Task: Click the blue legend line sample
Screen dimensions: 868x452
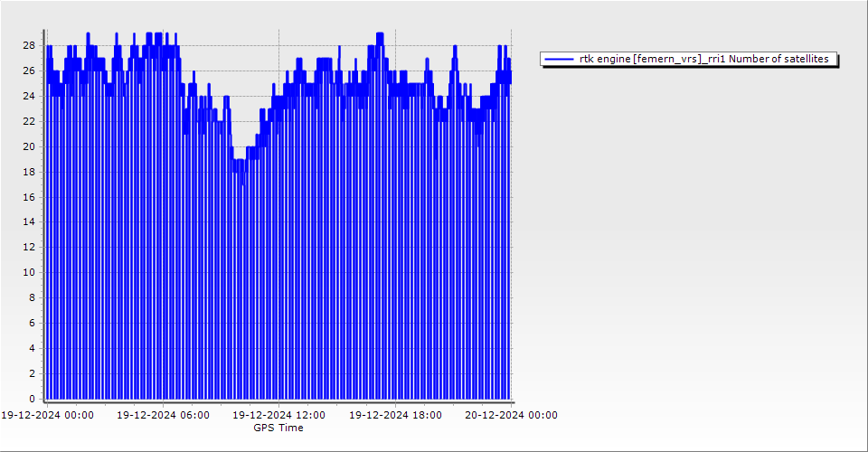Action: tap(560, 59)
